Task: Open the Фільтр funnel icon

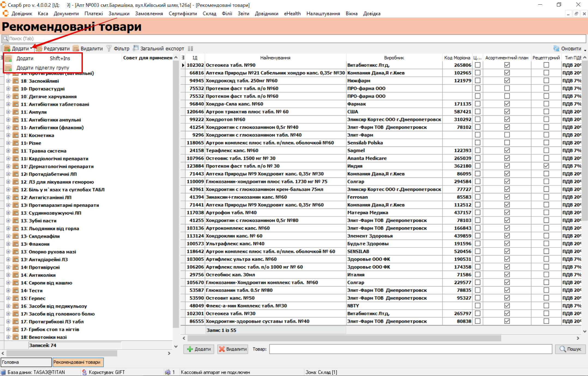Action: point(109,48)
